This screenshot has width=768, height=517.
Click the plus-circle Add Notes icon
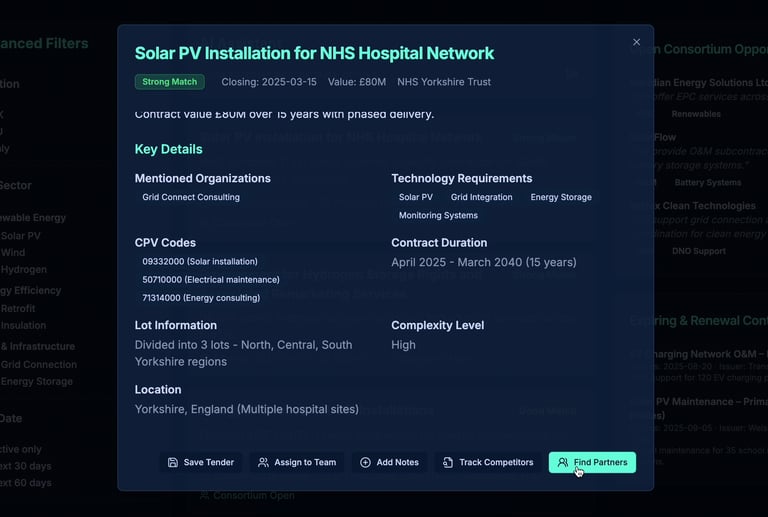click(x=365, y=463)
